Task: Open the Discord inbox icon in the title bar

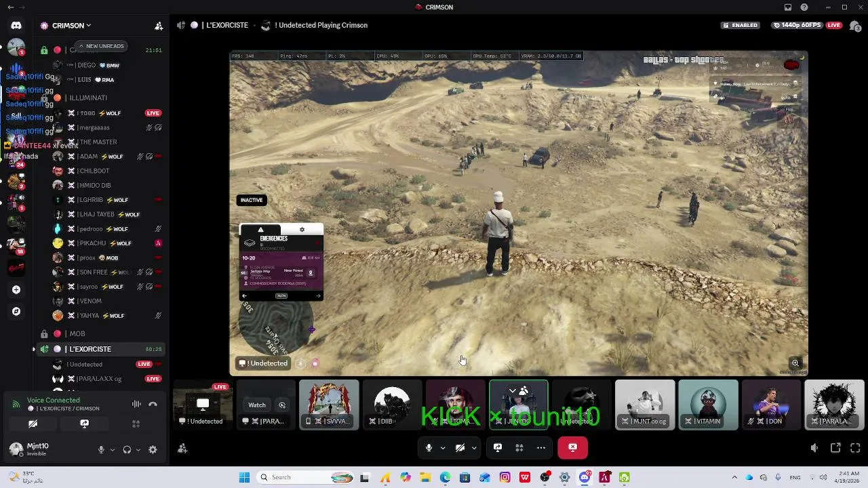Action: coord(788,7)
